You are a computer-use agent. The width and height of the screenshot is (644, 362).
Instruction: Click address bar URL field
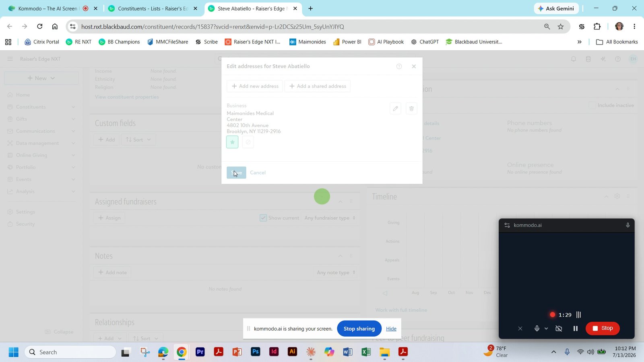[x=306, y=27]
